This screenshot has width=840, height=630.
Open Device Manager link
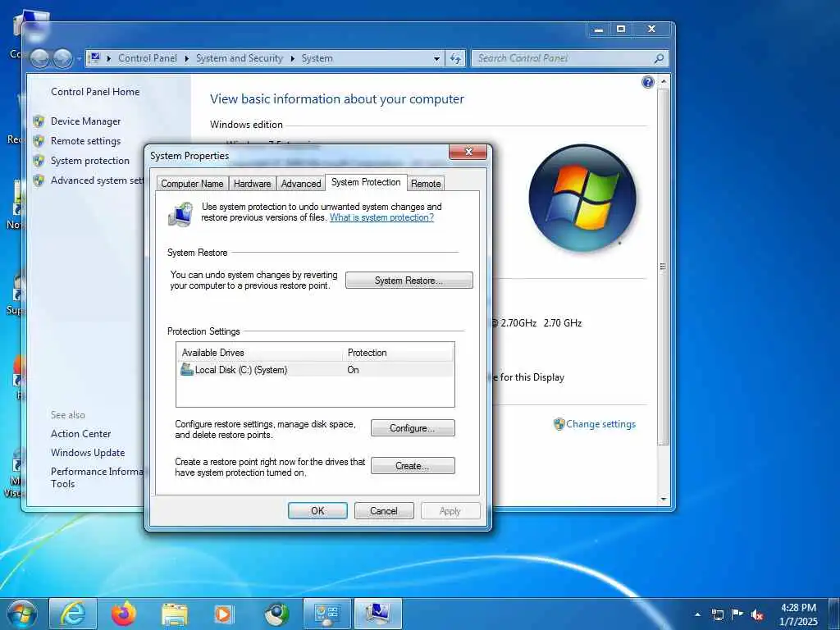[x=85, y=121]
